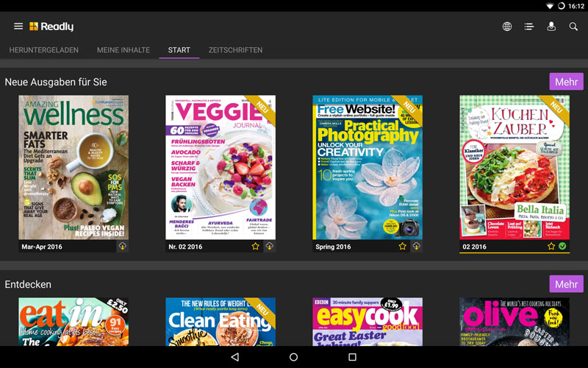Viewport: 588px width, 368px height.
Task: Tap the Android home circle button
Action: click(293, 357)
